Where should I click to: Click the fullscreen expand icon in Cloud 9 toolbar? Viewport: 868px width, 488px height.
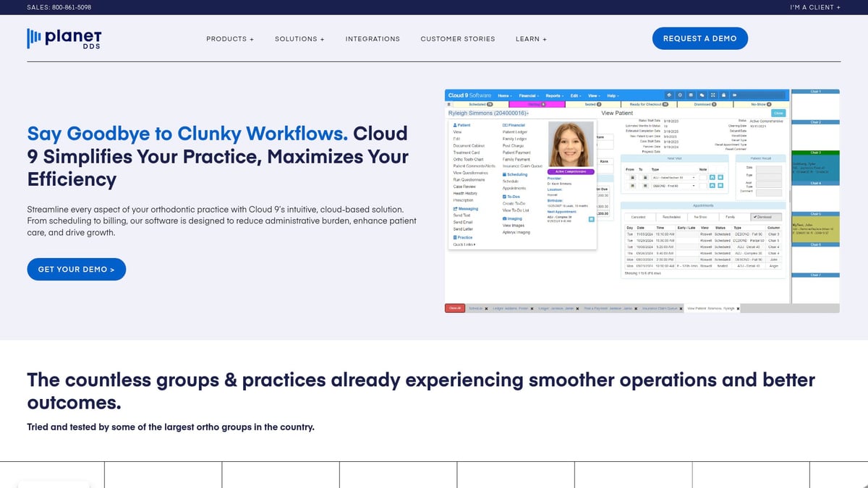713,95
